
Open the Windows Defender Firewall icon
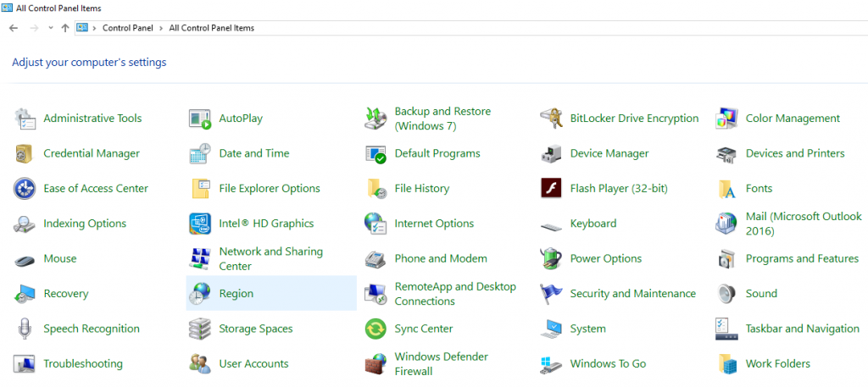coord(376,364)
